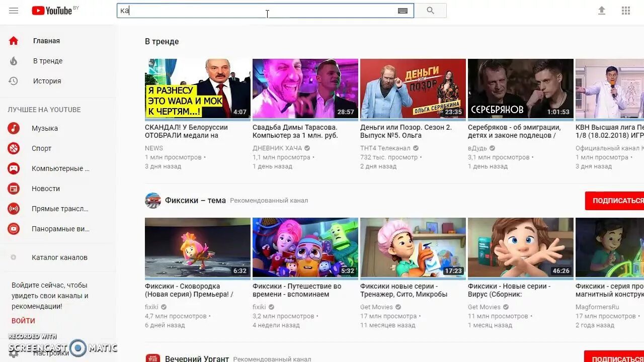The width and height of the screenshot is (644, 362).
Task: Click verified badge next to ТНТ4 Телеканал
Action: click(x=416, y=148)
